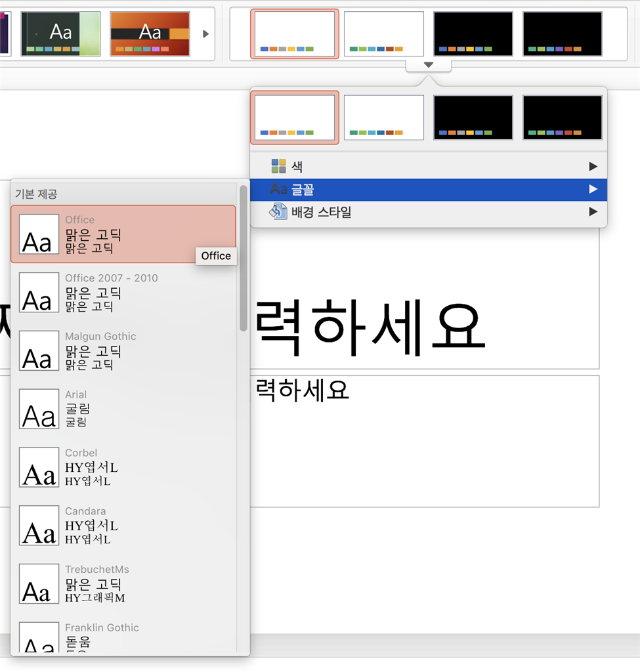Select the orange theme thumbnail
640x672 pixels.
click(x=150, y=34)
